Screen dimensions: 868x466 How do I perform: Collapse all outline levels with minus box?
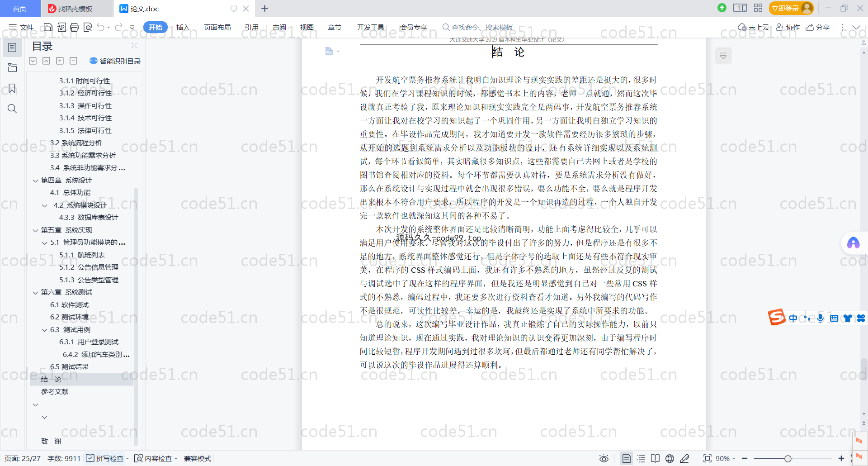pos(73,61)
